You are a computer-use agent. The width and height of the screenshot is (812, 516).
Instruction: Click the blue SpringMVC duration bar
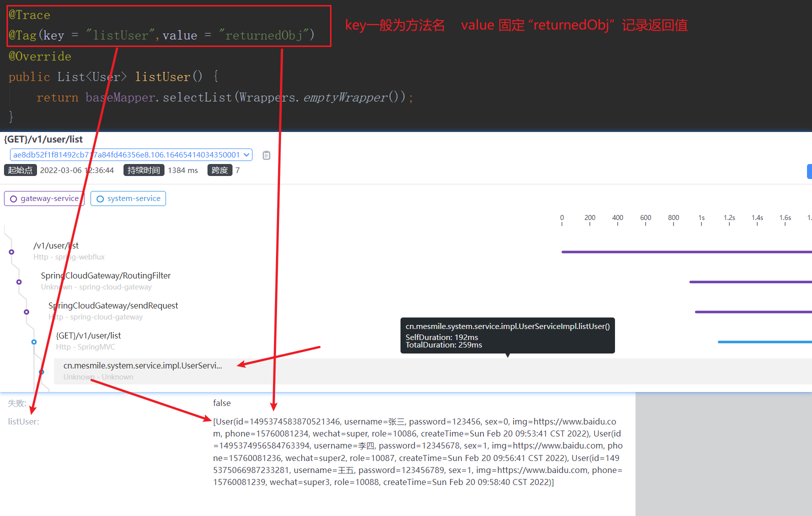pyautogui.click(x=764, y=342)
